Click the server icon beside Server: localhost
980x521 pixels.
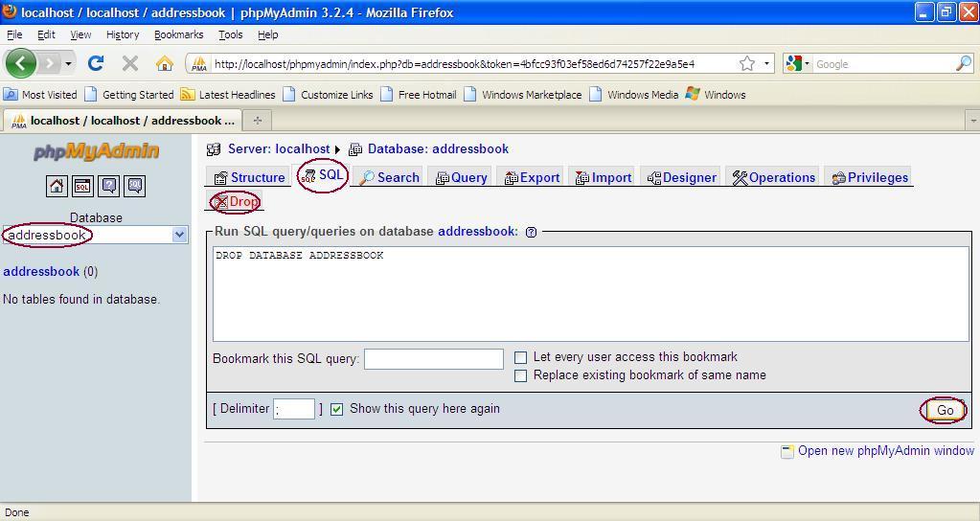[x=214, y=149]
